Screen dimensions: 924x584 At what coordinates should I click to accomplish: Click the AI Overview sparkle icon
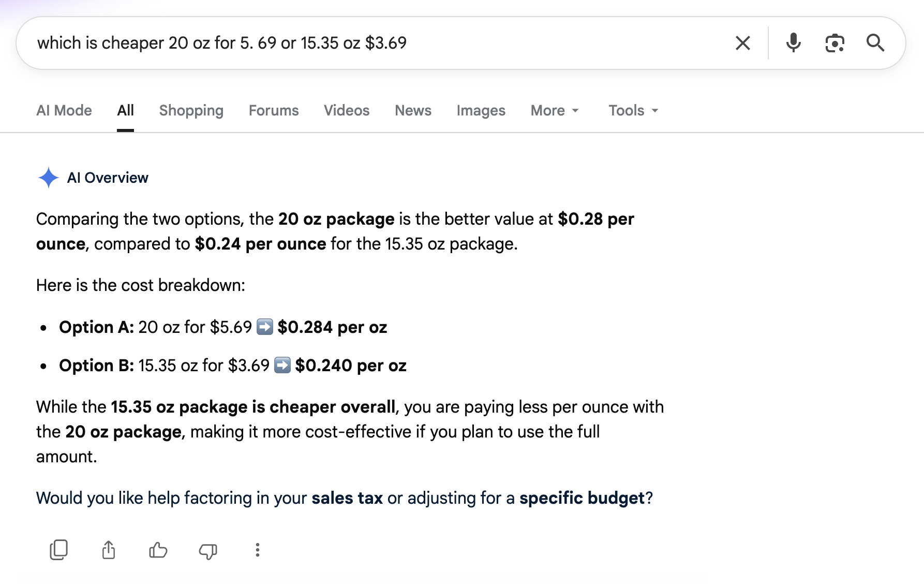(x=48, y=178)
